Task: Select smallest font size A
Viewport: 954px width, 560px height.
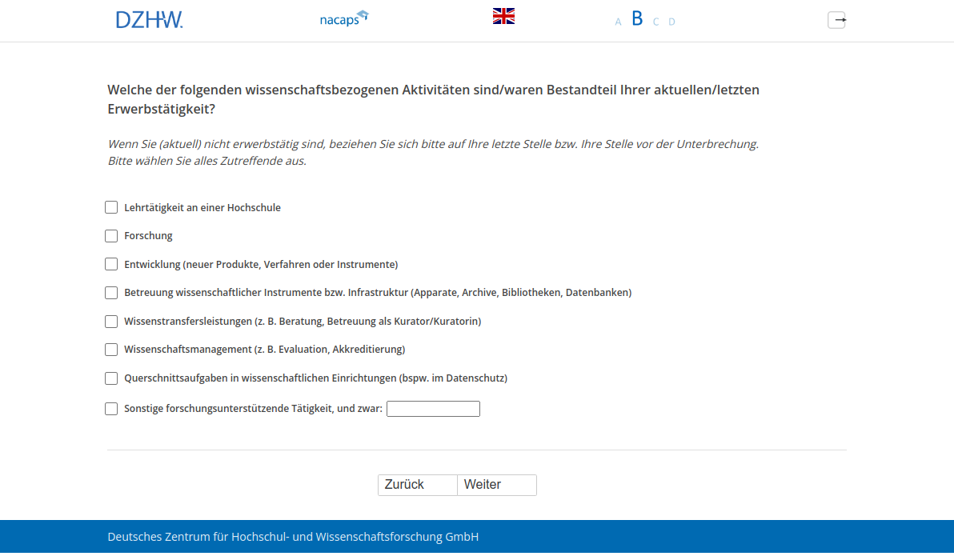Action: click(x=618, y=22)
